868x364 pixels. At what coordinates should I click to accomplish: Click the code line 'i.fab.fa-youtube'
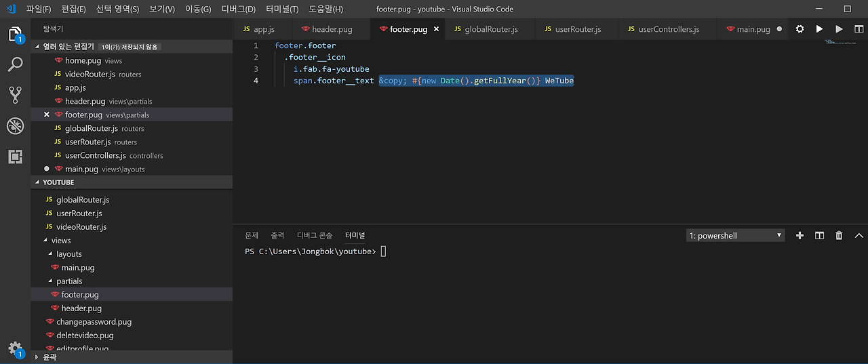pos(331,69)
